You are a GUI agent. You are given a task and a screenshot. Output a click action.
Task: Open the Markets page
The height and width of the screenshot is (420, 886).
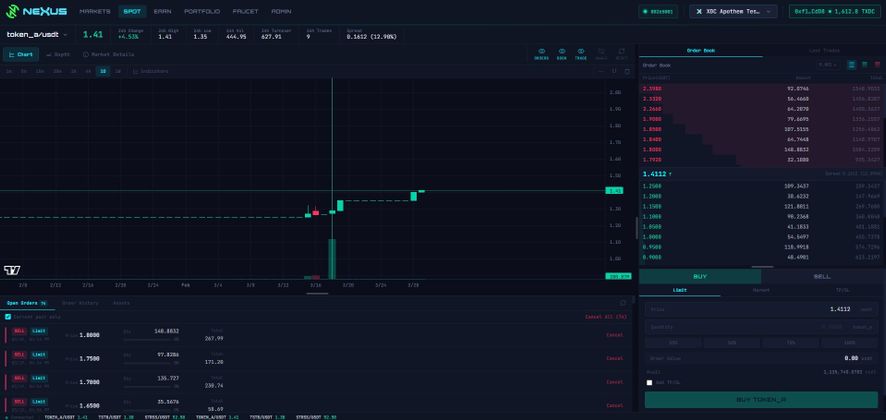(95, 11)
